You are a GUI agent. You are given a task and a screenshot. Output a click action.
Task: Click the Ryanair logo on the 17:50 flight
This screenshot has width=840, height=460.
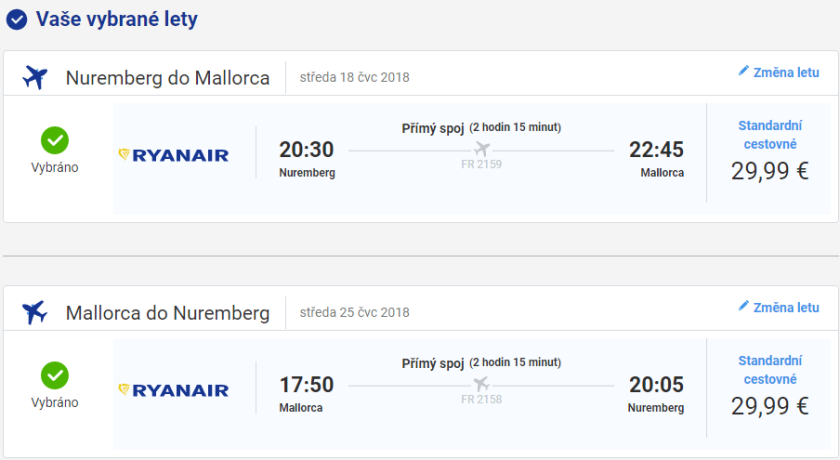pyautogui.click(x=174, y=390)
